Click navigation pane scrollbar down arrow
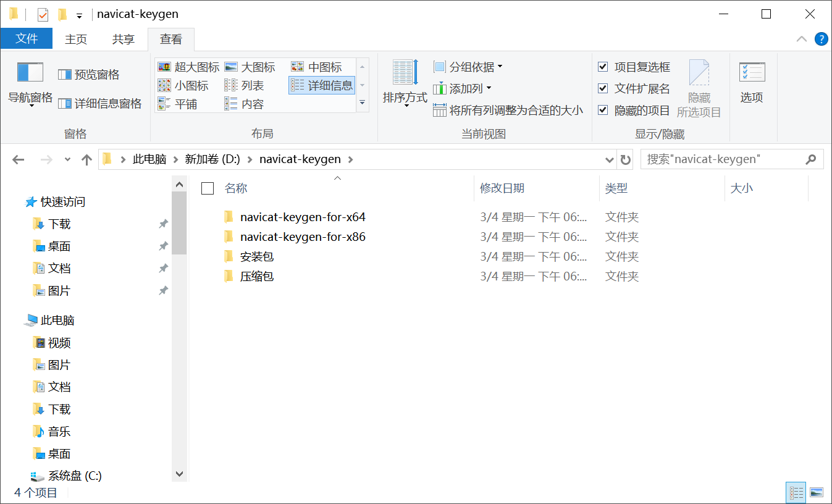This screenshot has height=504, width=832. [x=179, y=474]
